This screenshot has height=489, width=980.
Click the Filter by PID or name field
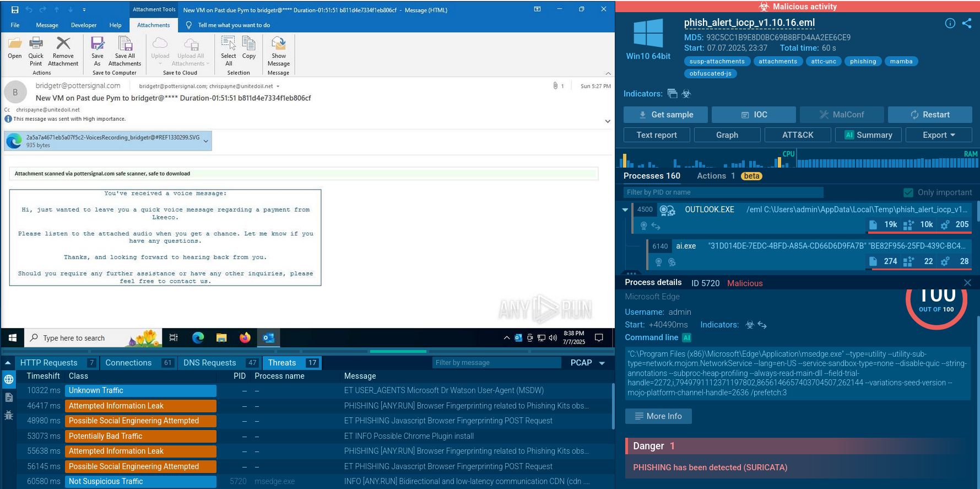point(723,192)
